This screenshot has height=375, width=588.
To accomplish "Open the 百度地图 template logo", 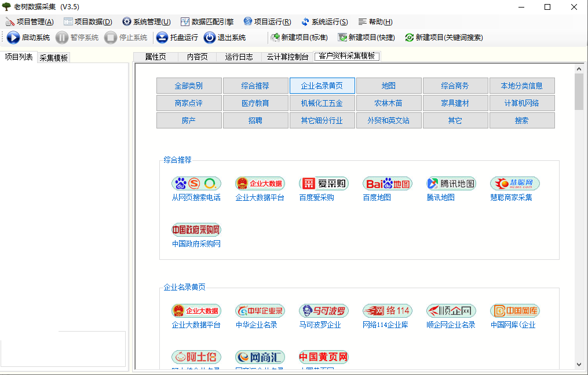I will point(388,183).
